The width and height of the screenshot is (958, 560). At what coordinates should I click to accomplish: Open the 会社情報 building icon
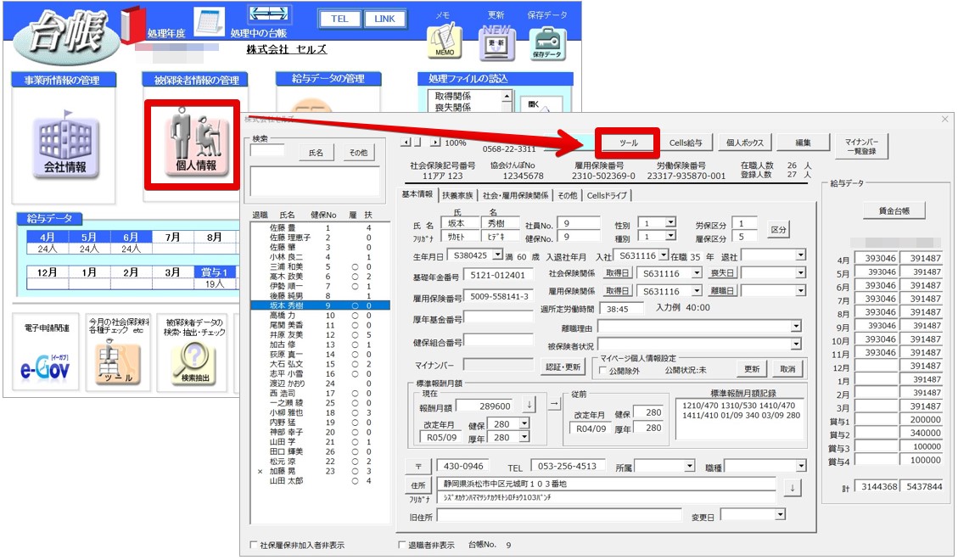tap(65, 145)
